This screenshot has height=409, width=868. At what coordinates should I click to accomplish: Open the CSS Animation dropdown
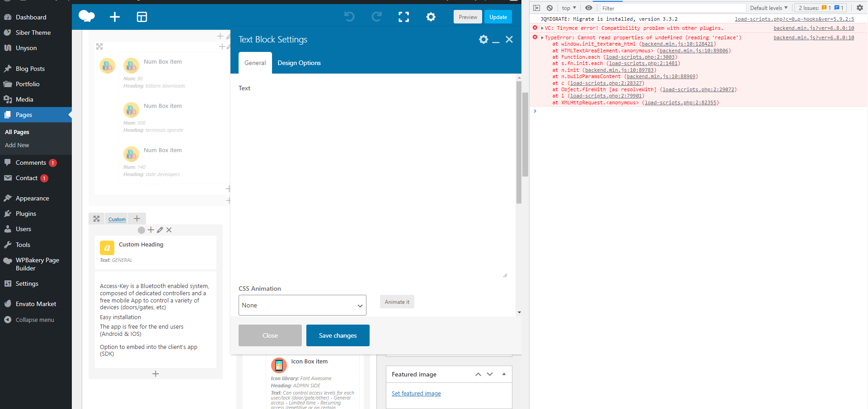[x=302, y=305]
